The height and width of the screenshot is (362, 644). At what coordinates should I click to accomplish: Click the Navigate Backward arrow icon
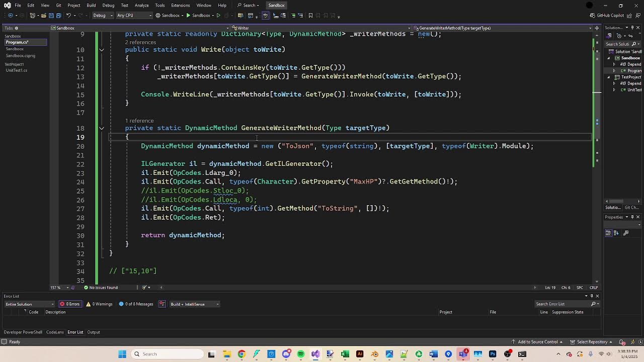coord(10,16)
